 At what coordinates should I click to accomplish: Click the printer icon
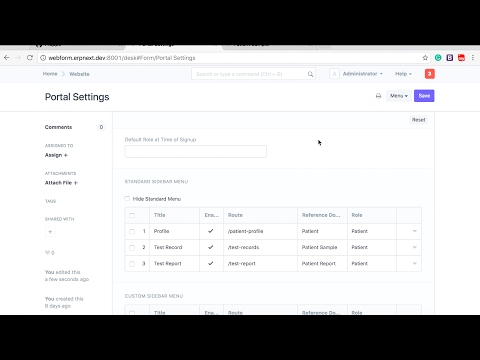[x=378, y=96]
